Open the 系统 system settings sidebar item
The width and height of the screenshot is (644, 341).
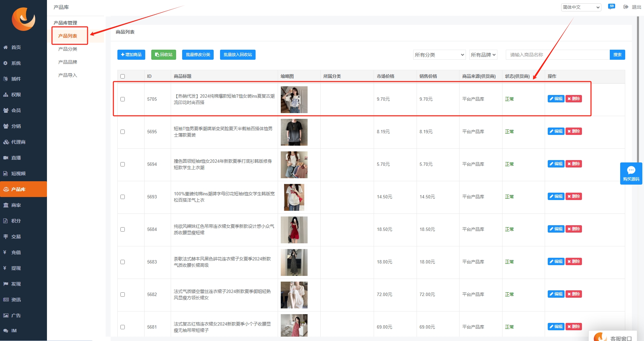coord(23,63)
